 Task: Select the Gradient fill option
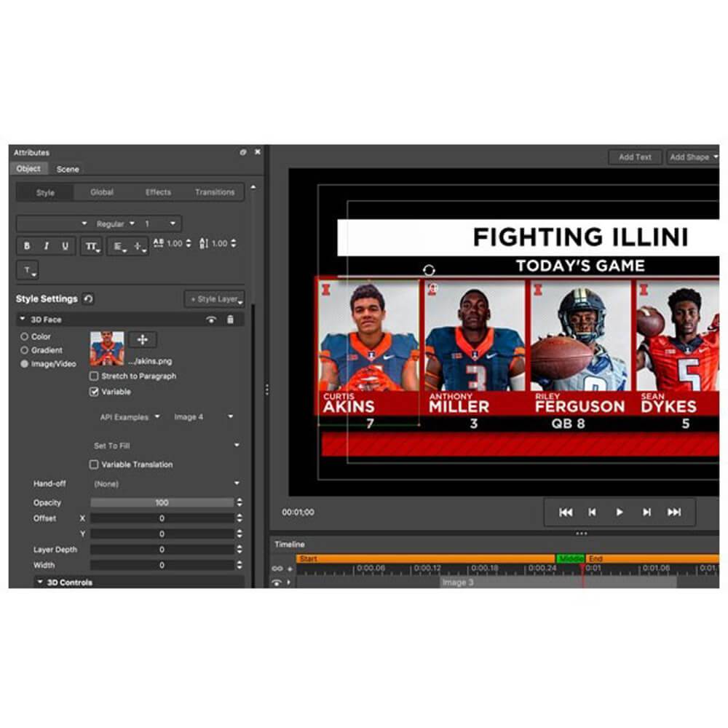pyautogui.click(x=24, y=349)
